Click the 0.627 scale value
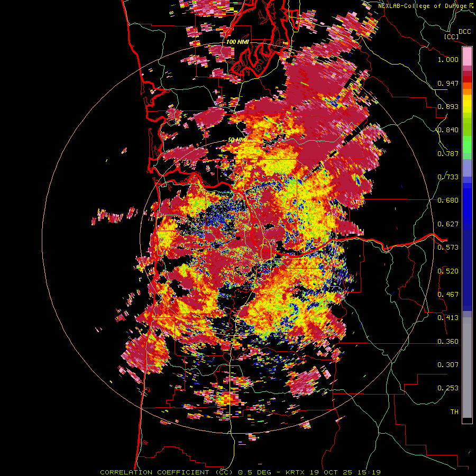Viewport: 476px width, 476px height. [448, 224]
